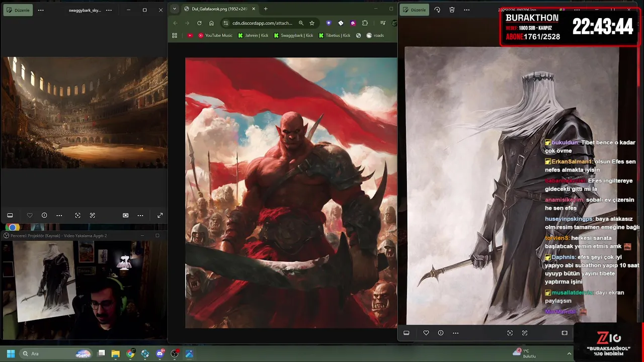Delete image in right Photos window
Screen dimensions: 644x362
[x=452, y=10]
